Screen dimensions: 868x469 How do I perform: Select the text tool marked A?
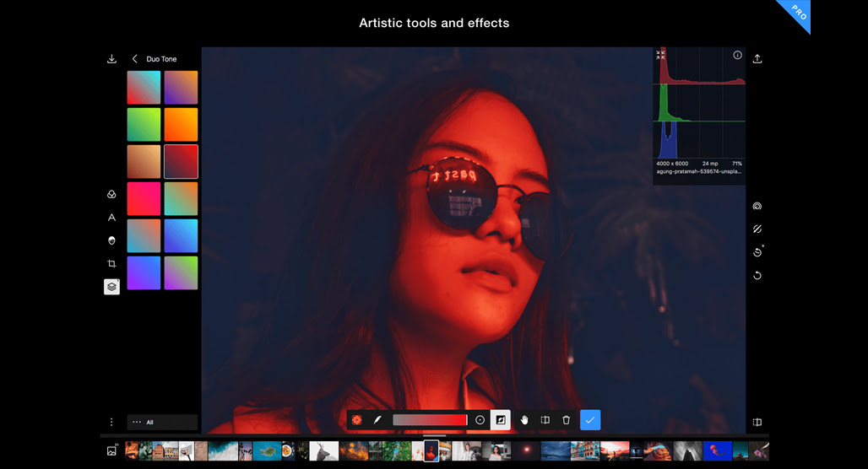111,218
